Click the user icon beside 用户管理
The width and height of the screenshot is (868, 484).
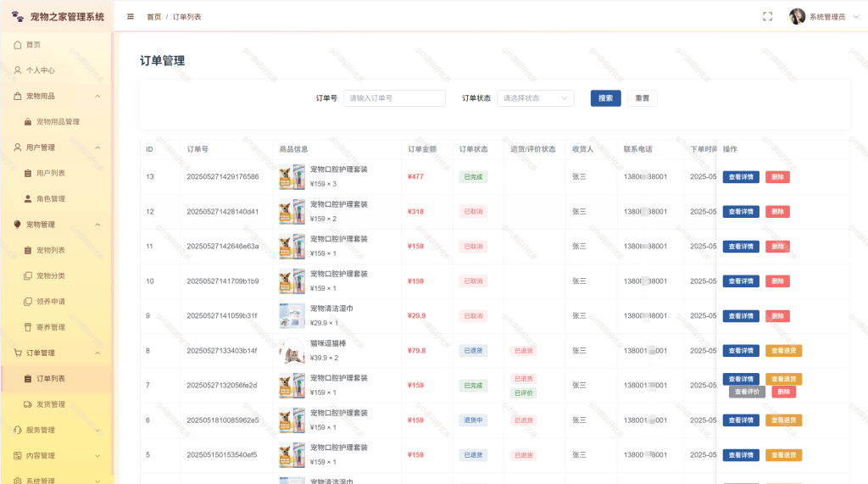point(18,147)
